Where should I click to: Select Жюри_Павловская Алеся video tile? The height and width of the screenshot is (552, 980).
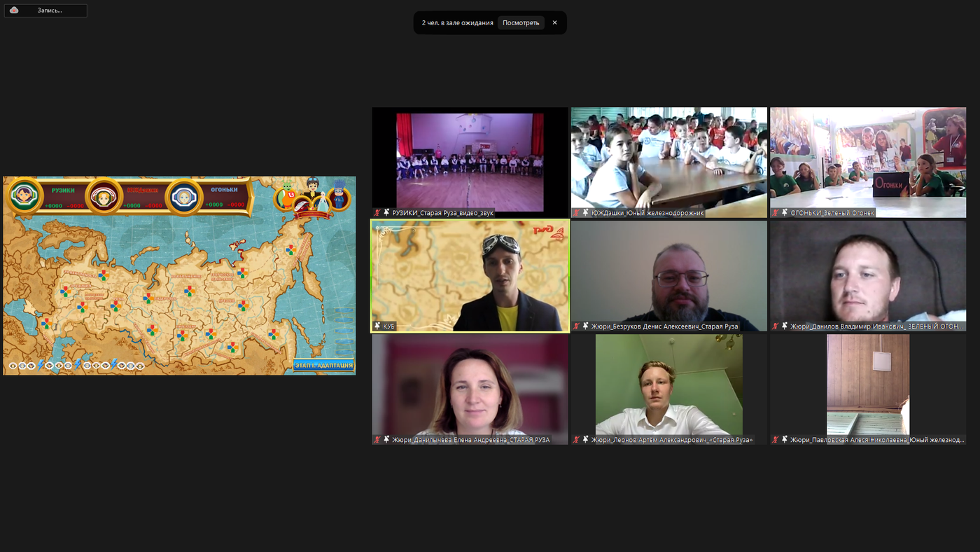point(867,385)
